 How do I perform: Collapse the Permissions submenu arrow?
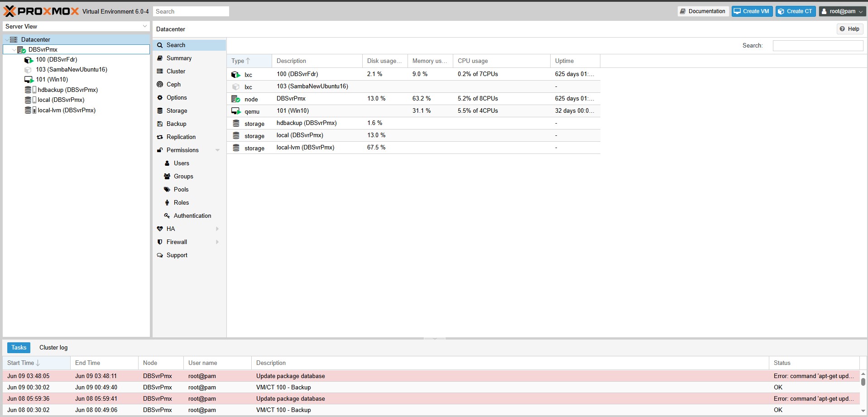217,150
